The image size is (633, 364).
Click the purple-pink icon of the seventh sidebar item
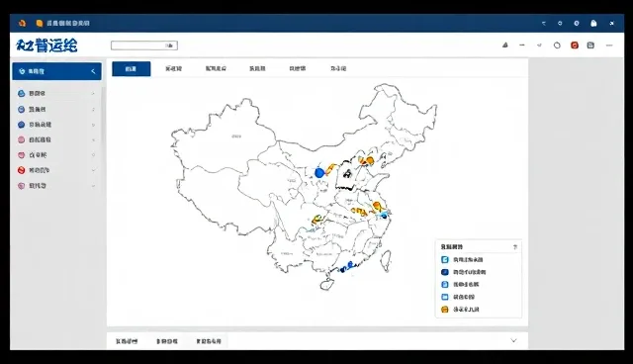pyautogui.click(x=22, y=186)
